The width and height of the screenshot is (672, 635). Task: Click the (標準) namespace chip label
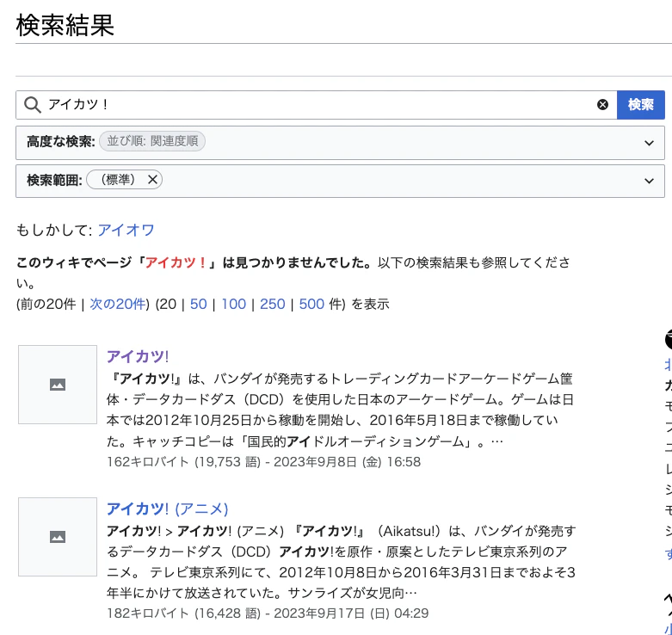coord(118,180)
